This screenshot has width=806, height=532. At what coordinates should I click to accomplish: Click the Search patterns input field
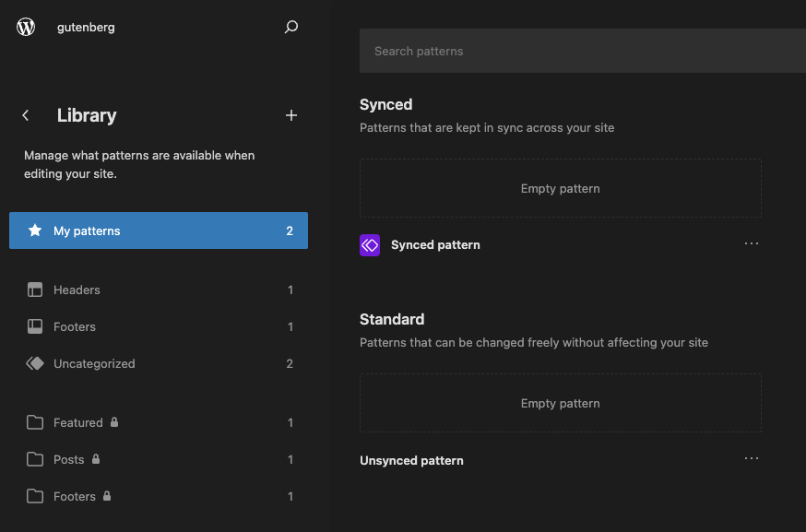(581, 51)
